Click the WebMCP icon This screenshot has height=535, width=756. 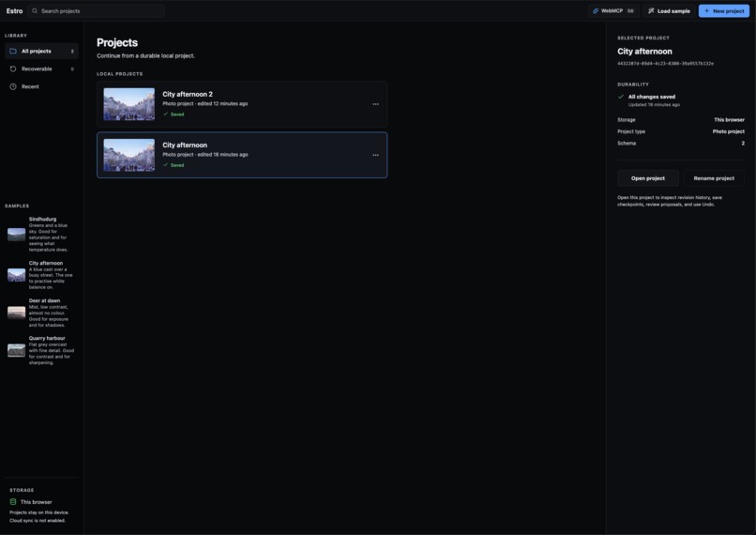[x=596, y=10]
